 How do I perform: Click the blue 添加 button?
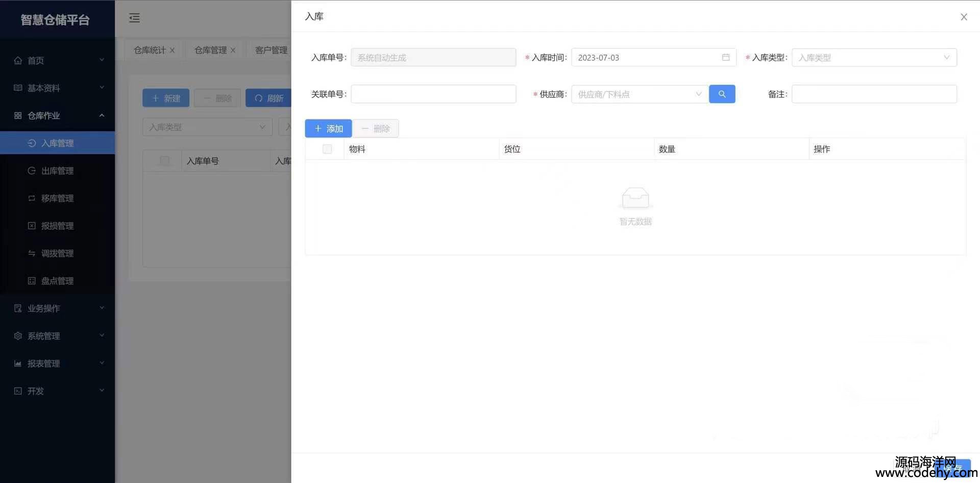(x=328, y=129)
